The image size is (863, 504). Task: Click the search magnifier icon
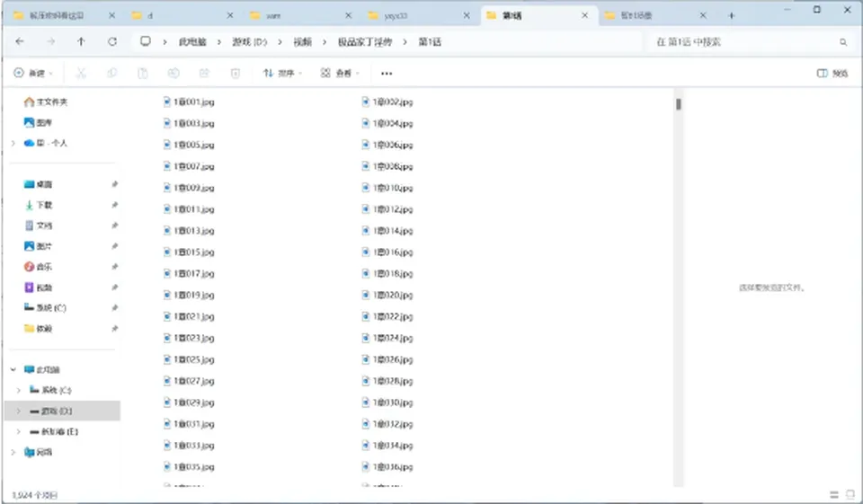(x=843, y=42)
